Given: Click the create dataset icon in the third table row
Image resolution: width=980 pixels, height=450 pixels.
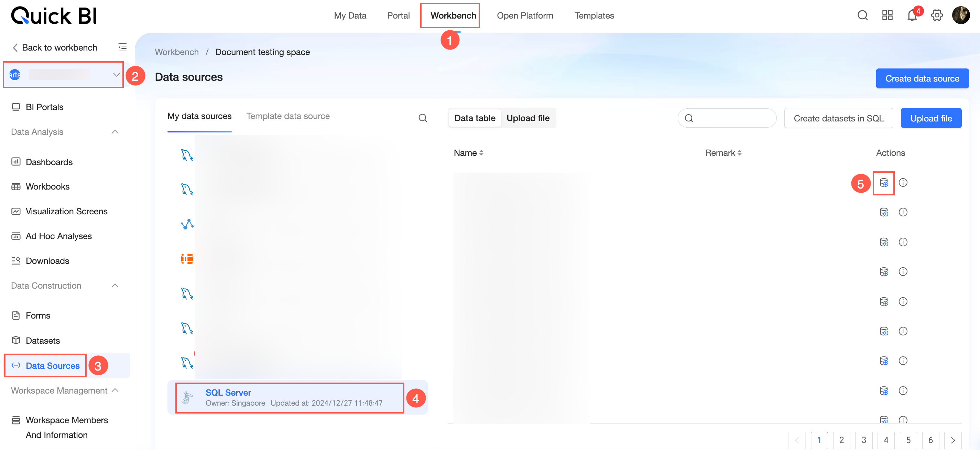Looking at the screenshot, I should [884, 242].
